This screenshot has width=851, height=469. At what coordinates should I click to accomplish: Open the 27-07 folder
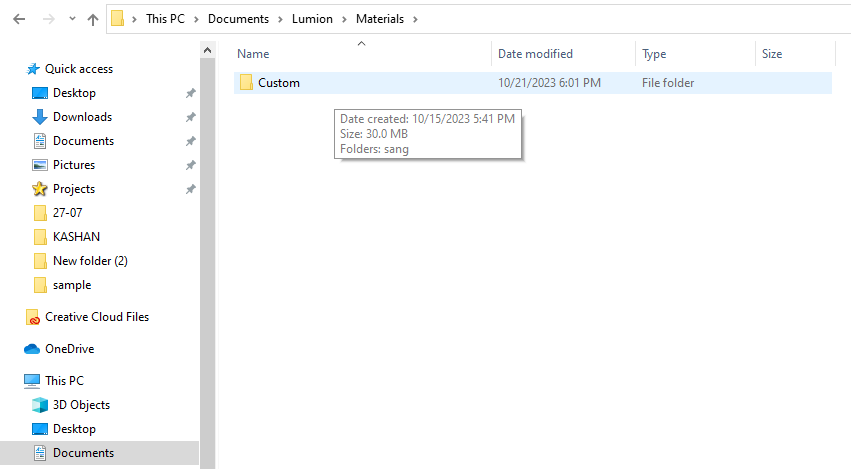(x=67, y=213)
